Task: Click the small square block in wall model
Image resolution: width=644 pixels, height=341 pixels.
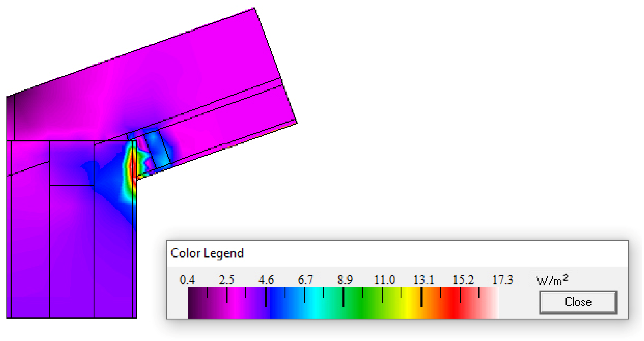Action: [x=72, y=163]
